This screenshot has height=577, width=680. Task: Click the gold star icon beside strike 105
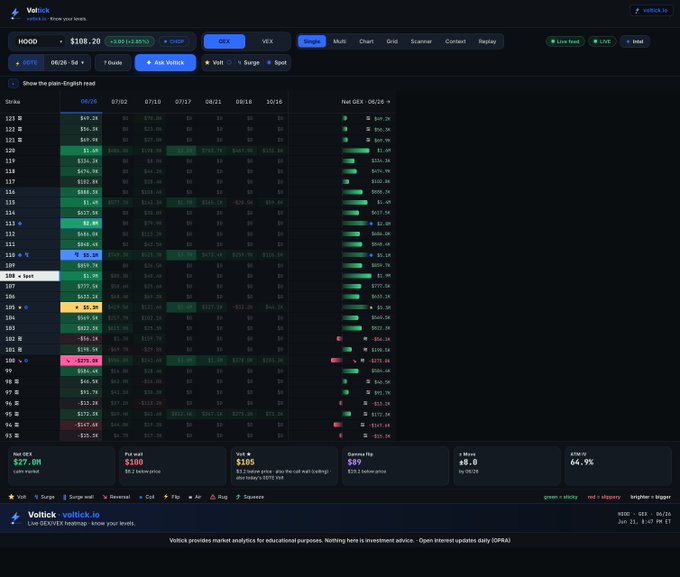click(x=20, y=308)
